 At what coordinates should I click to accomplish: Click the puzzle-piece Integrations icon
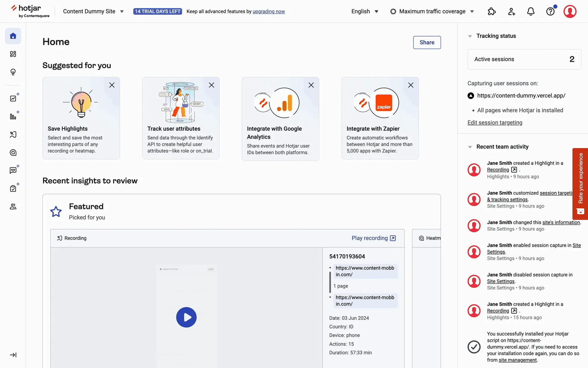tap(492, 12)
